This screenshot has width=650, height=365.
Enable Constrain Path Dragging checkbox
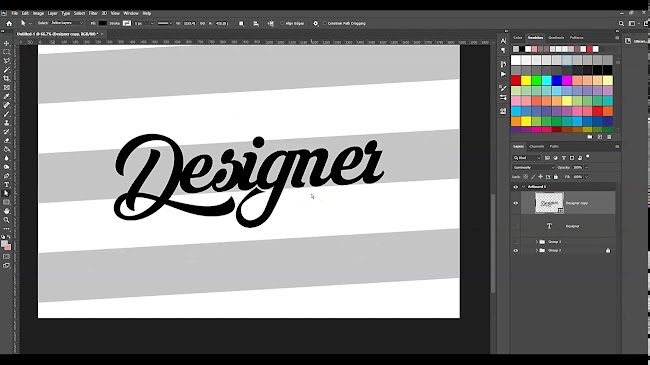325,24
